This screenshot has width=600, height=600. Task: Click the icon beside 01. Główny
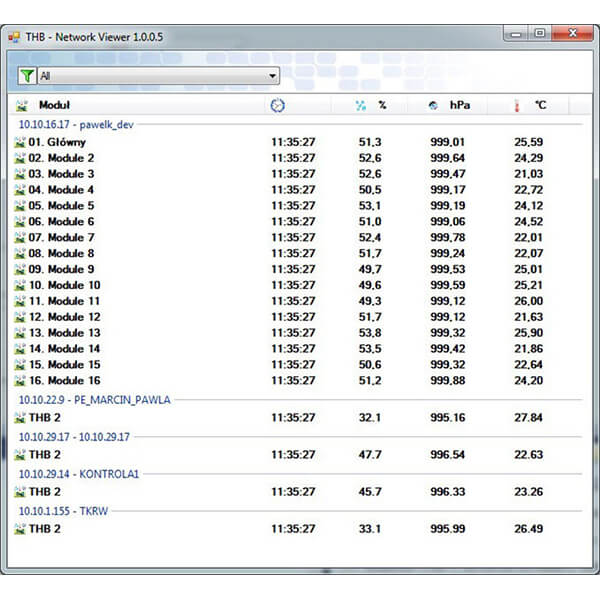pyautogui.click(x=20, y=142)
